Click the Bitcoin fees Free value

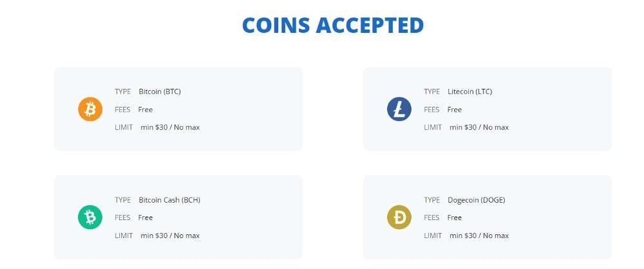pyautogui.click(x=146, y=109)
